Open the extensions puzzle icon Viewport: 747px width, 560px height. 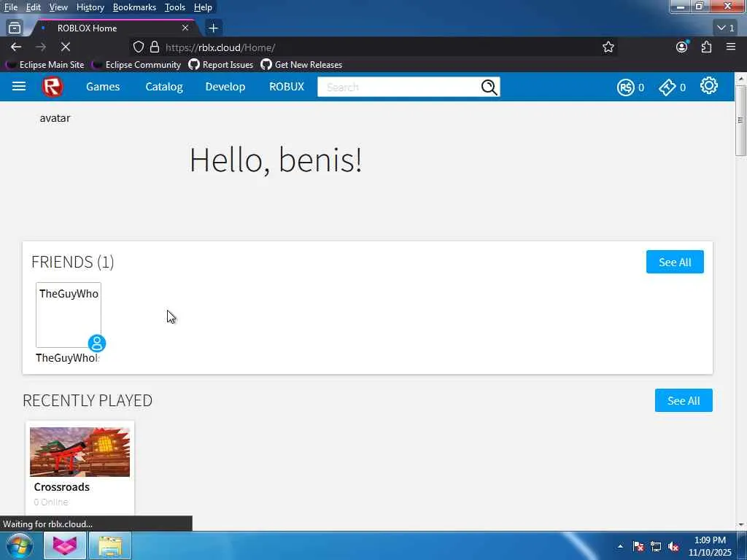[x=706, y=47]
